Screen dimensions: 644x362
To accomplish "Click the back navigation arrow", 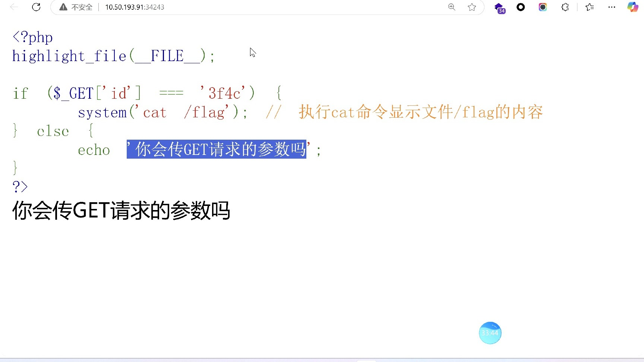I will pos(14,7).
